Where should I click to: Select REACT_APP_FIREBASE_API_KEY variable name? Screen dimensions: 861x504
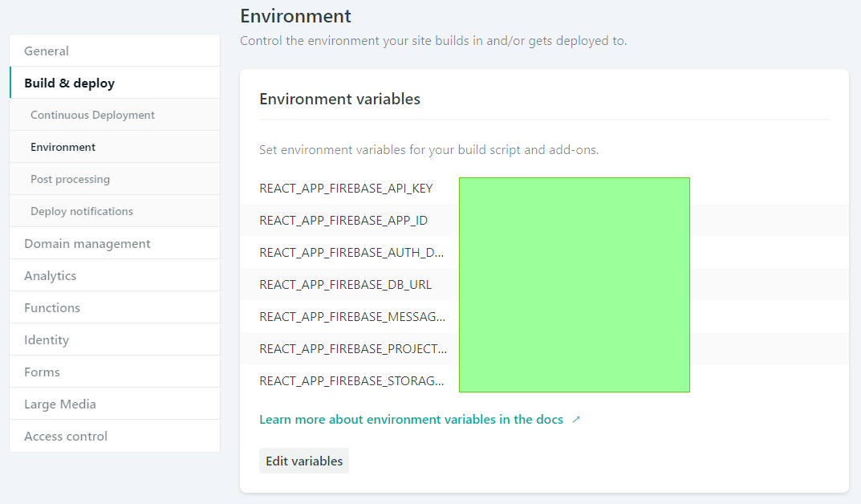[346, 189]
